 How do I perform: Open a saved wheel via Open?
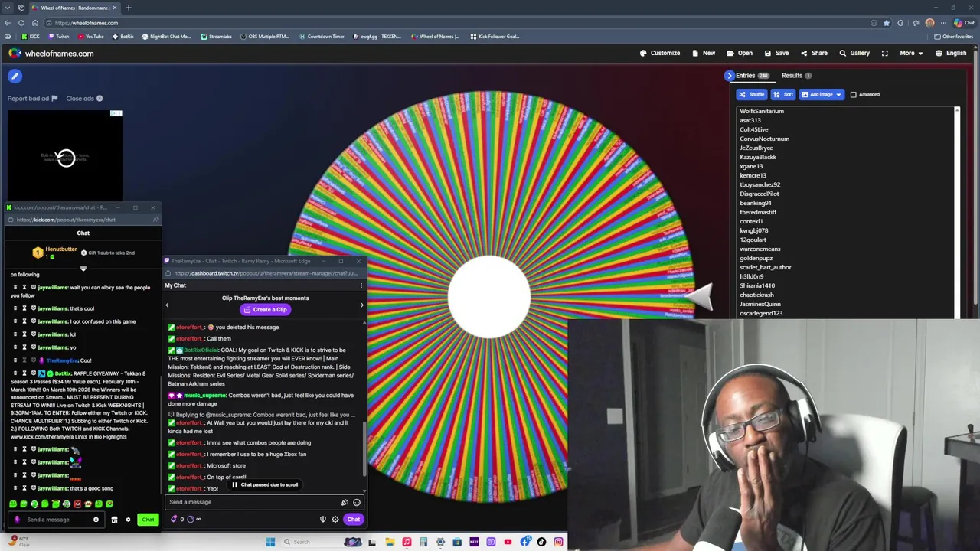(x=740, y=54)
